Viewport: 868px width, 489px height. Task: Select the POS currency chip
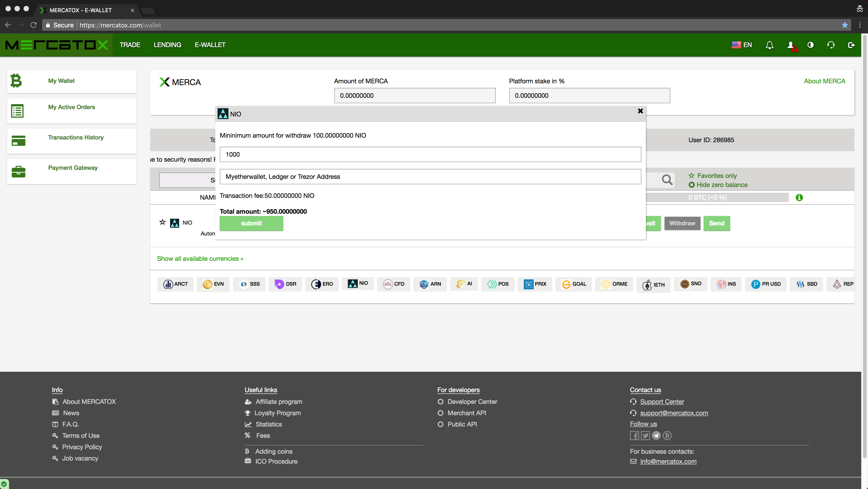pos(498,284)
